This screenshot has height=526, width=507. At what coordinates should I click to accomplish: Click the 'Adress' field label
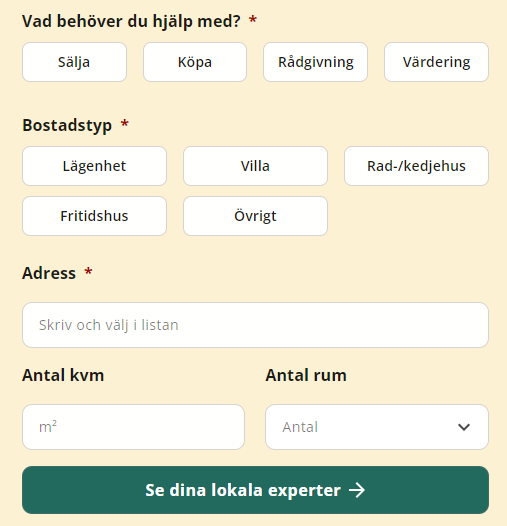click(x=49, y=273)
